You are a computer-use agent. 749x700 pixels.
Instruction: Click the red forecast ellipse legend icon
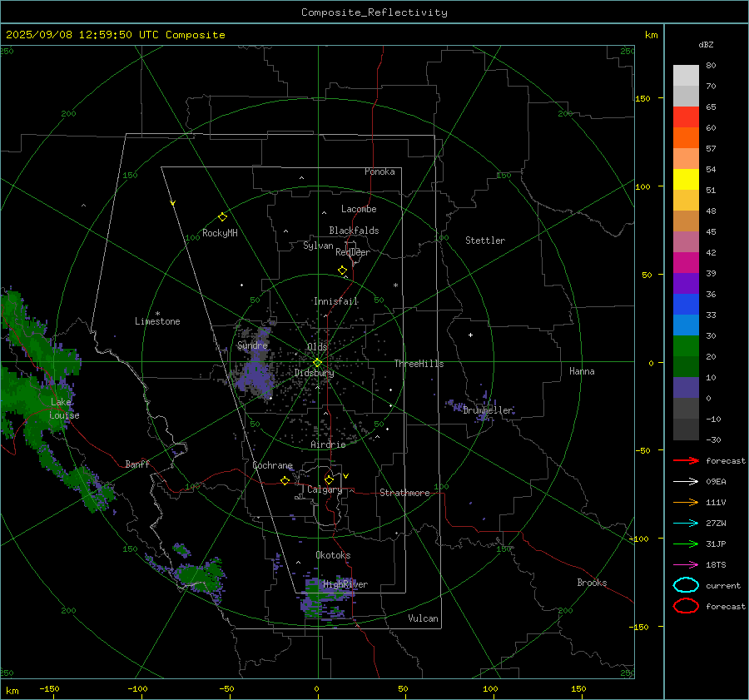[686, 606]
